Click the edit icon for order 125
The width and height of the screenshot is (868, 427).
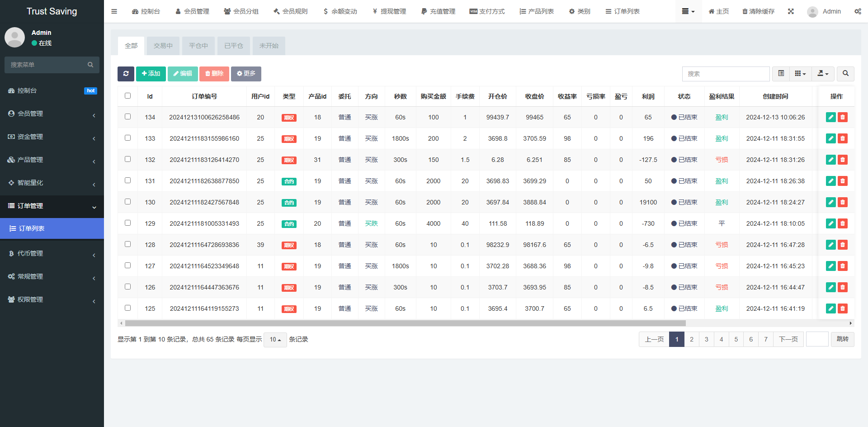[831, 308]
